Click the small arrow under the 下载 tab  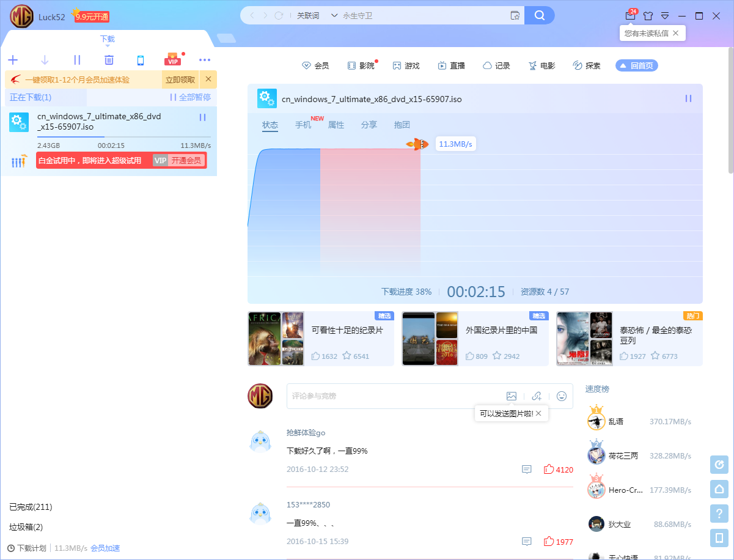coord(108,46)
